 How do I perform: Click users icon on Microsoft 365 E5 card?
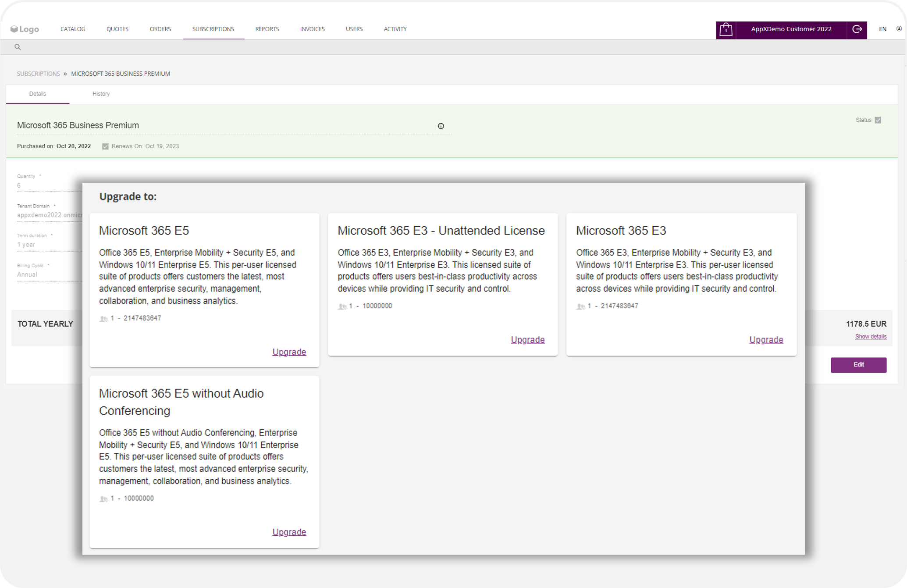click(x=103, y=318)
